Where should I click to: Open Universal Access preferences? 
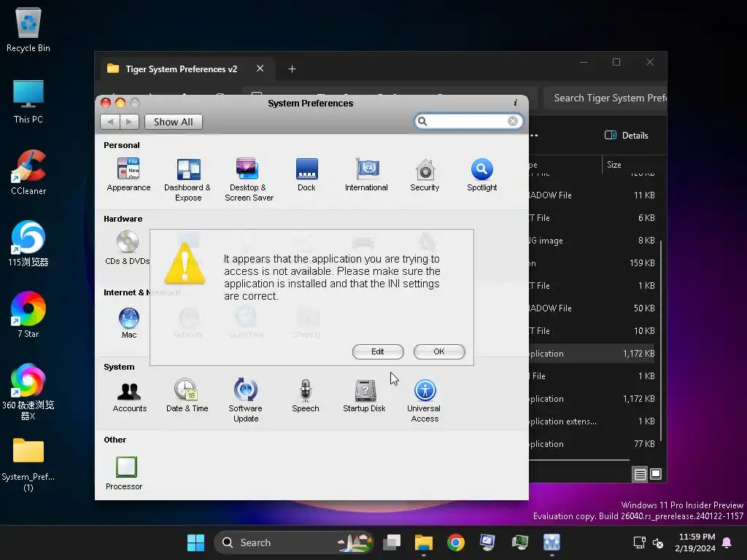coord(425,400)
